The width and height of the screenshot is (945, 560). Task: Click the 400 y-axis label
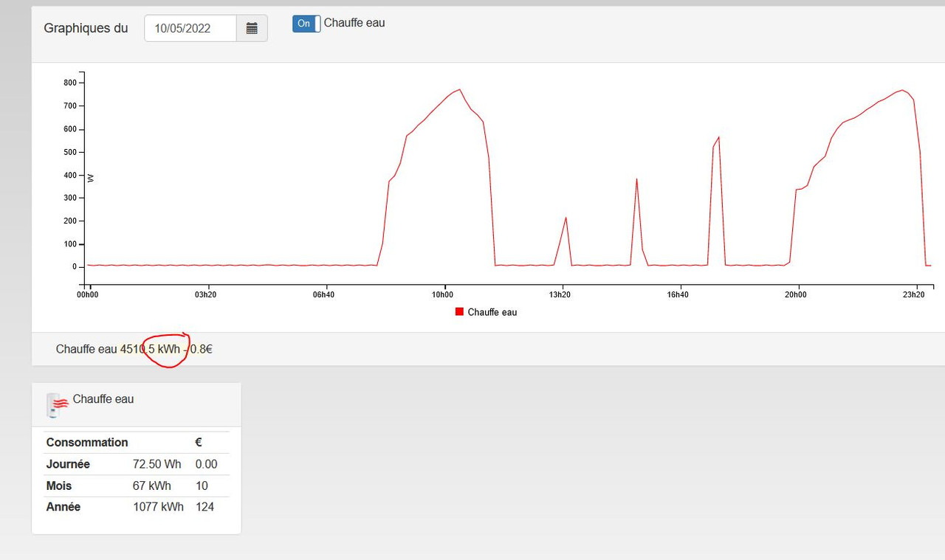(70, 175)
